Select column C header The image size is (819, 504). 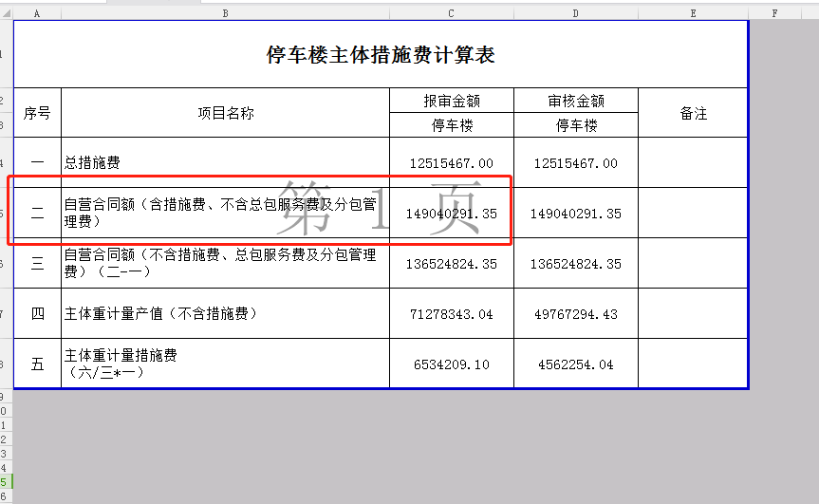coord(452,13)
